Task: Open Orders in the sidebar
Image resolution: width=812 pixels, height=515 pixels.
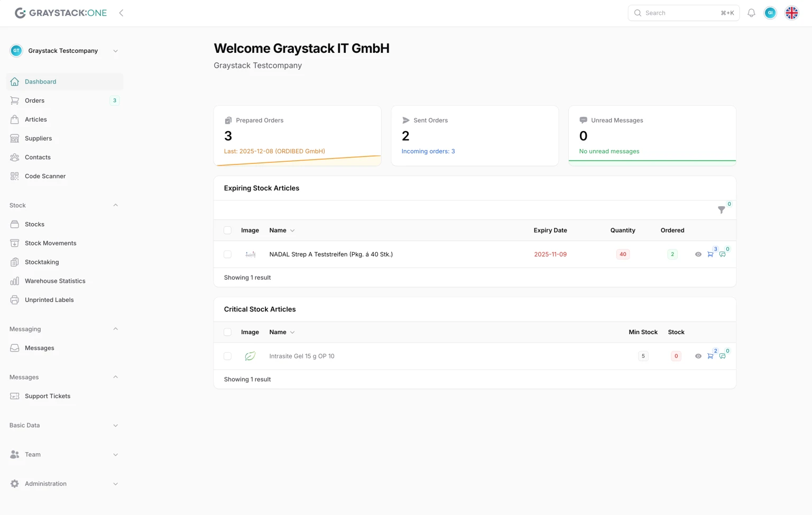Action: click(x=35, y=100)
